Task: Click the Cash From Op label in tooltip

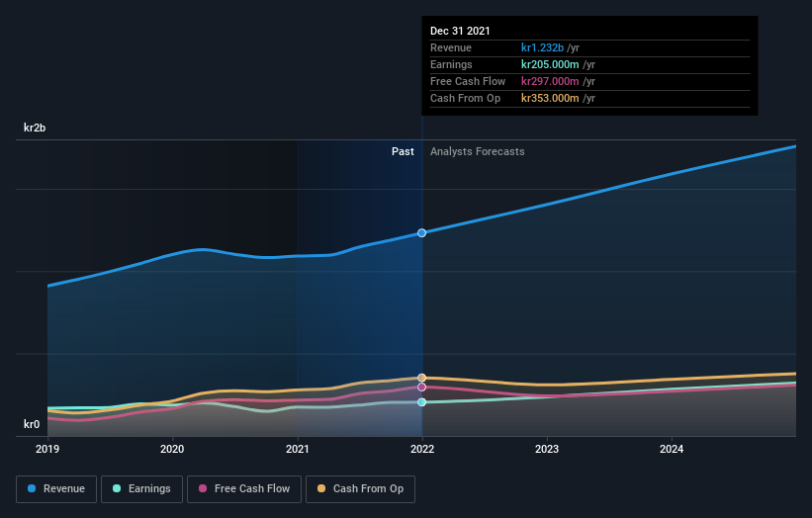Action: click(x=465, y=98)
